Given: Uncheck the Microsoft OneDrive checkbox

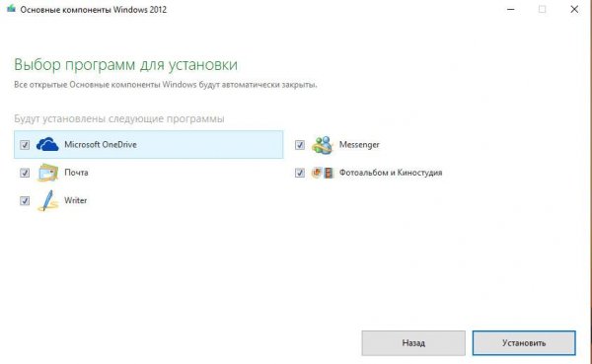Looking at the screenshot, I should click(25, 145).
